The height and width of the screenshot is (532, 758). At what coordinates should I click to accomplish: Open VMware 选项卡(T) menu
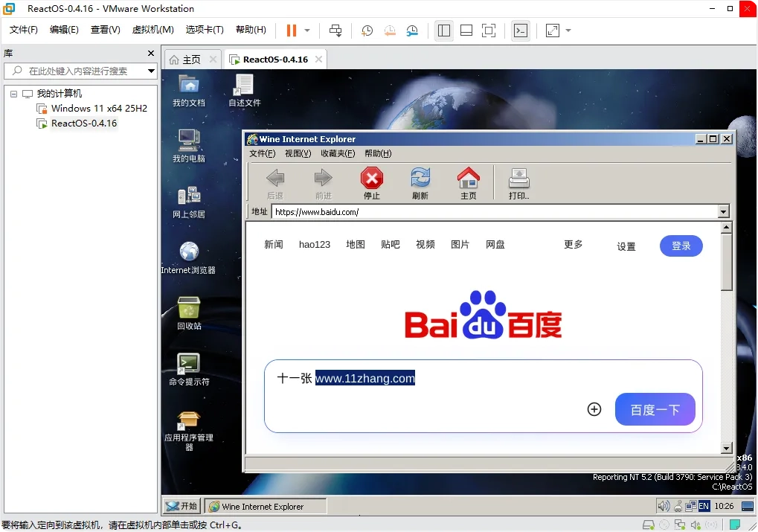point(205,30)
